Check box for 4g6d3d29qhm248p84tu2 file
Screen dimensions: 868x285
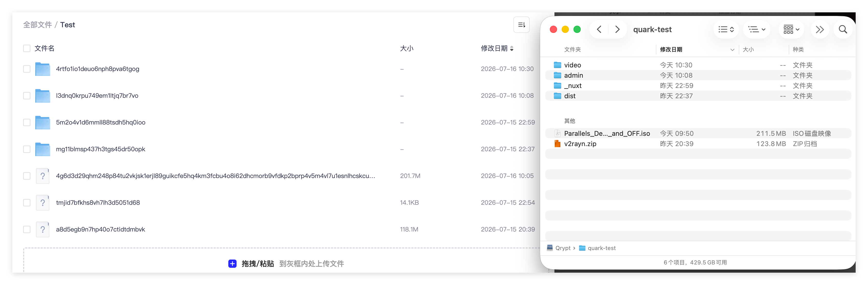pyautogui.click(x=27, y=176)
